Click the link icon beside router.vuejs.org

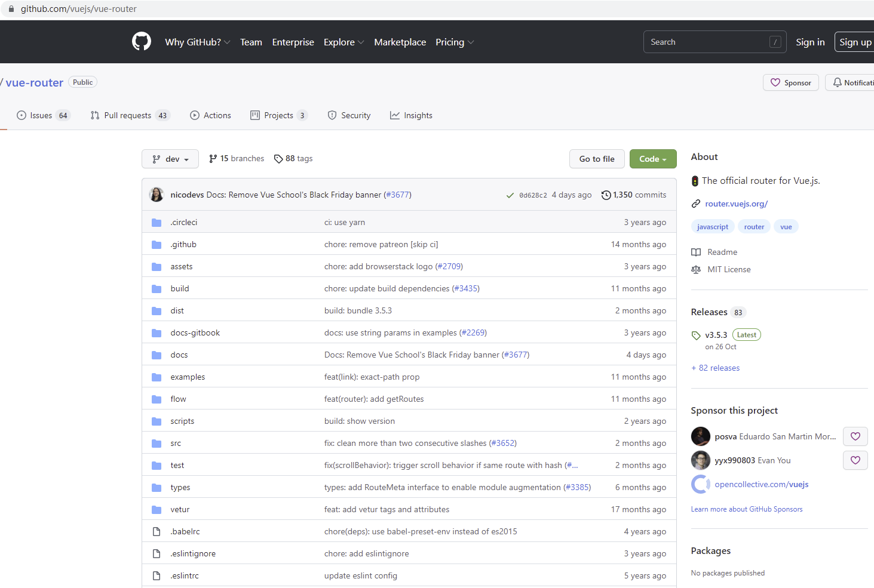pyautogui.click(x=696, y=204)
